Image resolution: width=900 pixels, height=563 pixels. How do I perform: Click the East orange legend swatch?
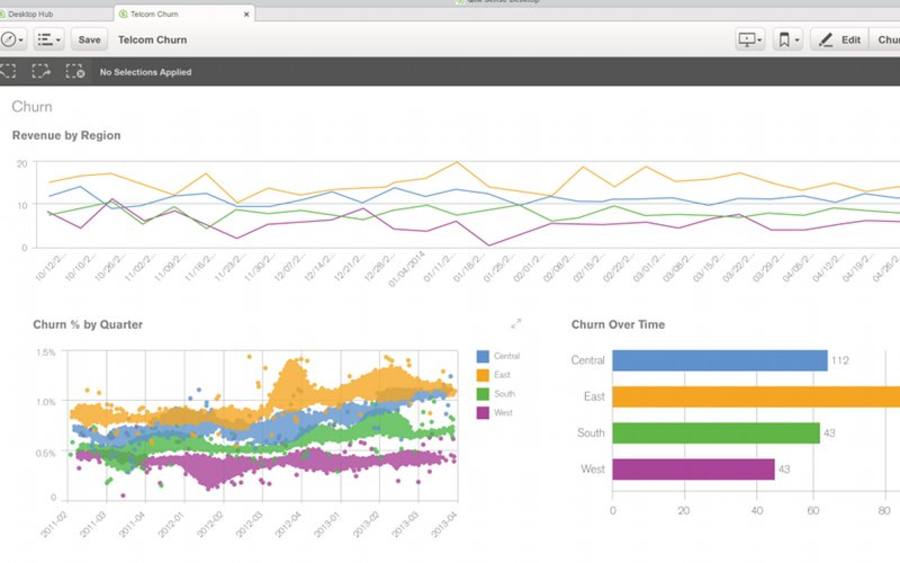(x=483, y=375)
